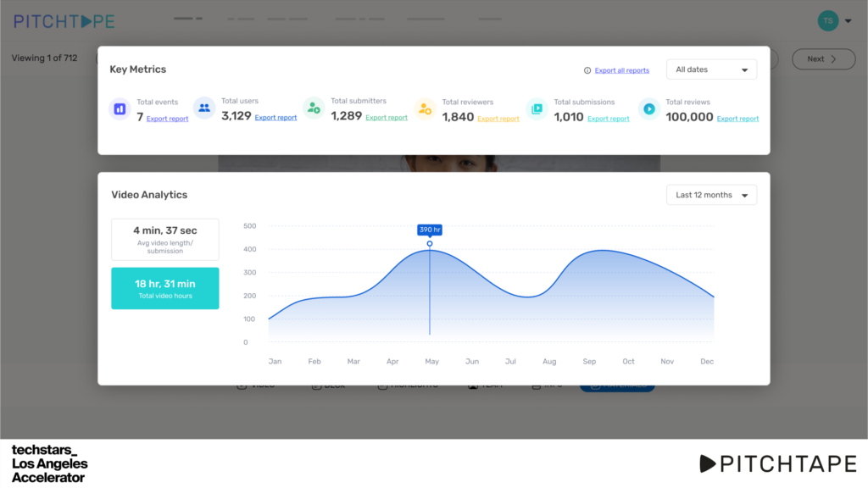Click the Next button

(822, 59)
